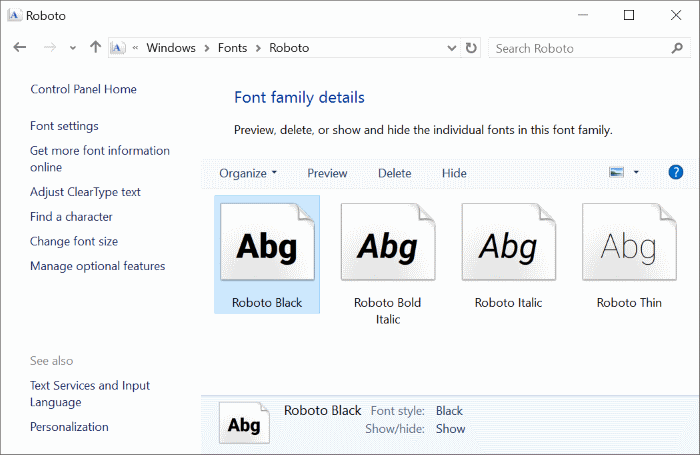Open Get more font information online
Screen dimensions: 700x455
click(100, 159)
